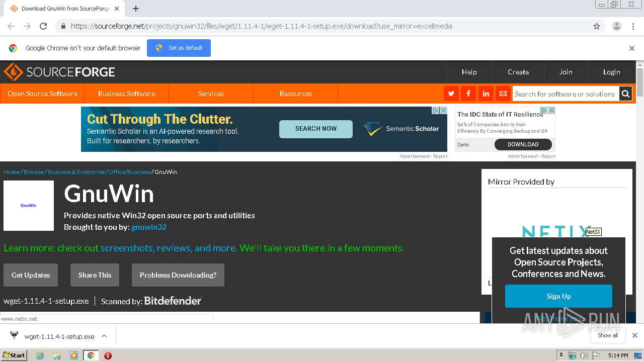Screen dimensions: 644x362
Task: Open Open Source Software menu
Action: [x=42, y=94]
